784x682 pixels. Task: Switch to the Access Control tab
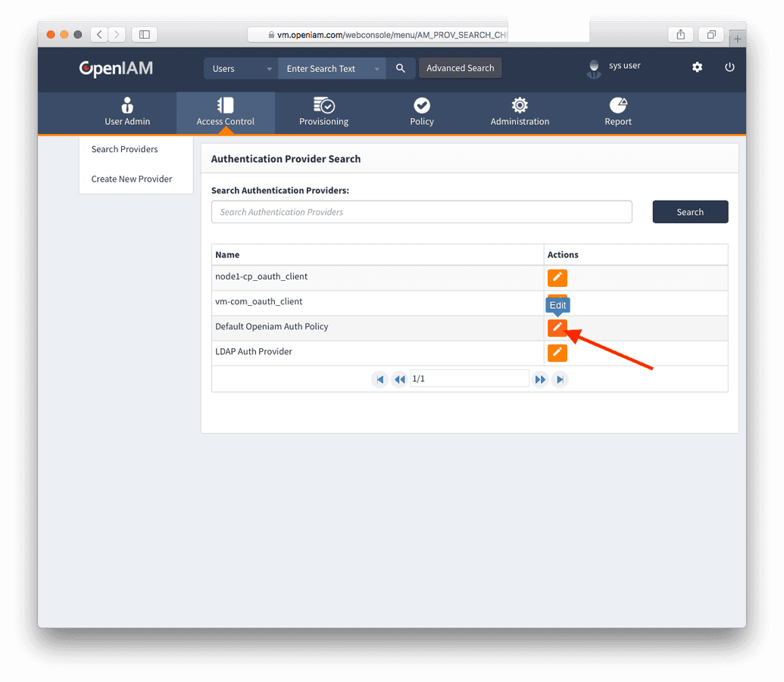tap(225, 112)
